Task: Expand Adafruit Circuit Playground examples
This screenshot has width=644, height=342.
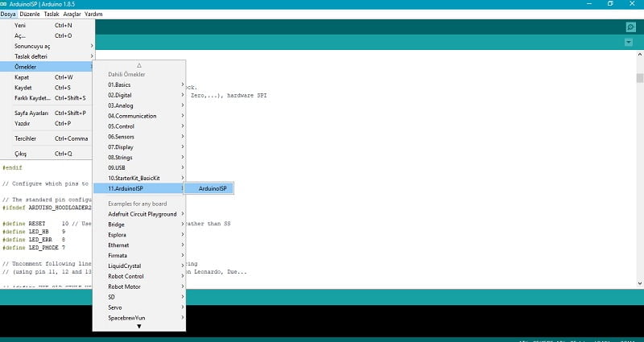Action: pos(139,214)
